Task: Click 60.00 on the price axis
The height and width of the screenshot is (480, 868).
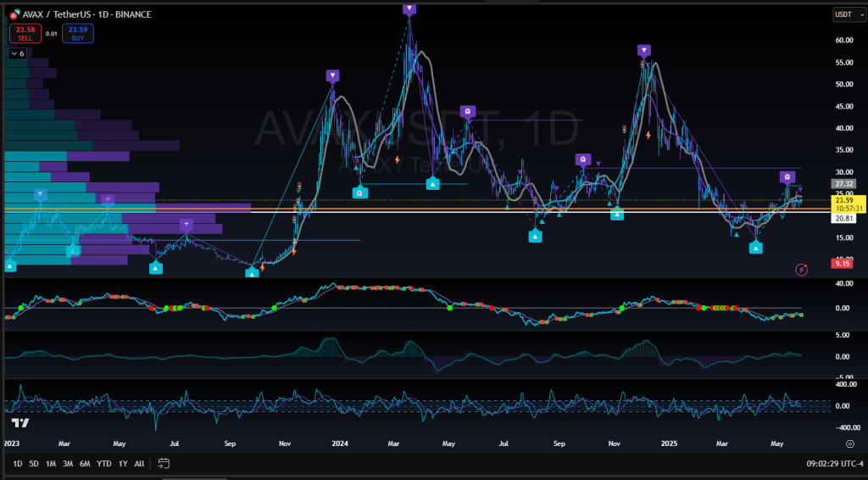Action: (x=844, y=41)
